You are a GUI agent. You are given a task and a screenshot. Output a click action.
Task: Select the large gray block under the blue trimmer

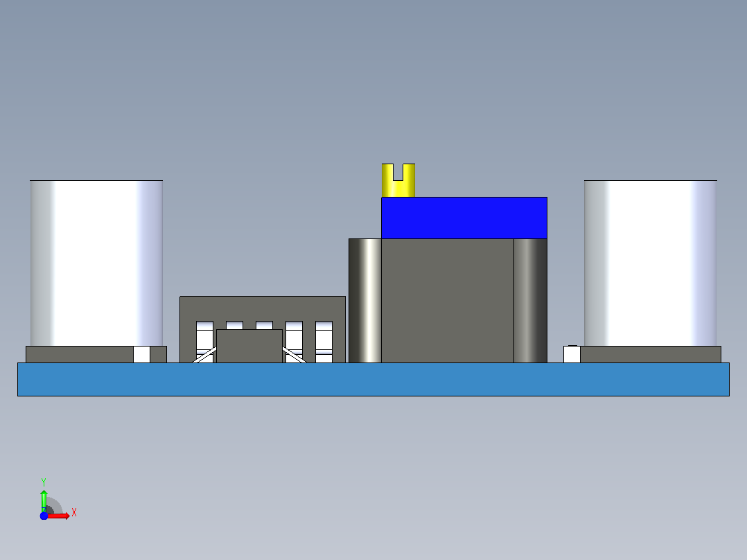click(x=448, y=301)
